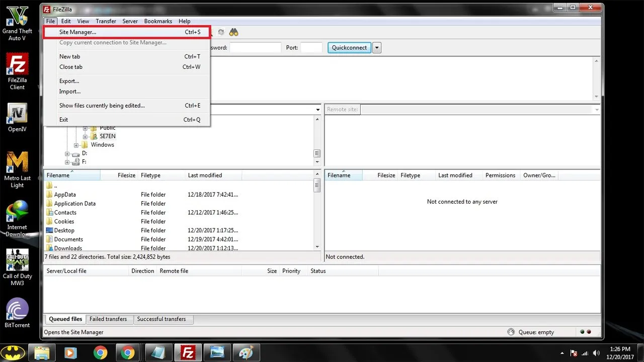Select the Contacts folder icon
This screenshot has width=644, height=362.
(49, 213)
